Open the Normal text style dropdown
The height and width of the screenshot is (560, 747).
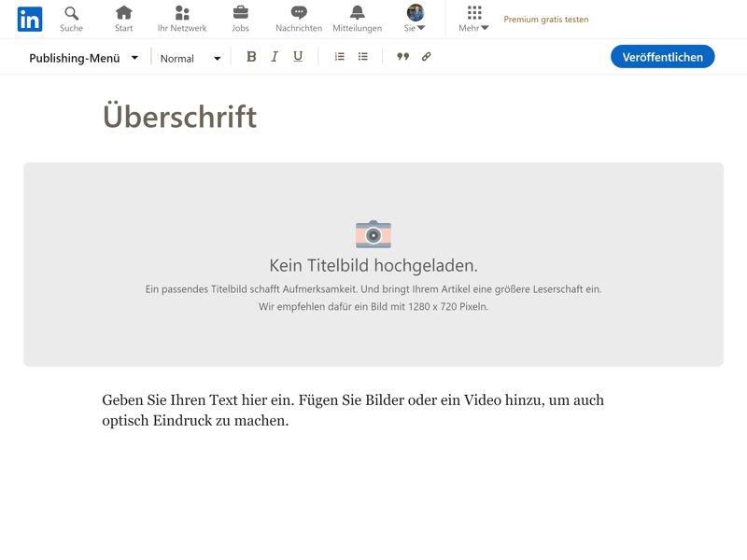coord(190,59)
